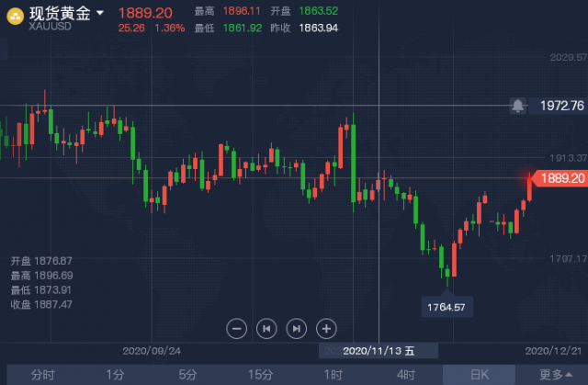588x385 pixels.
Task: Switch to the 分时 timeframe tab
Action: [x=43, y=375]
